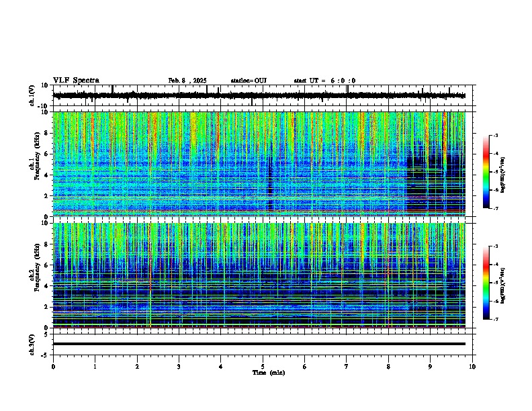This screenshot has height=411, width=532.
Task: Click the time axis tick label '5'
Action: click(263, 367)
